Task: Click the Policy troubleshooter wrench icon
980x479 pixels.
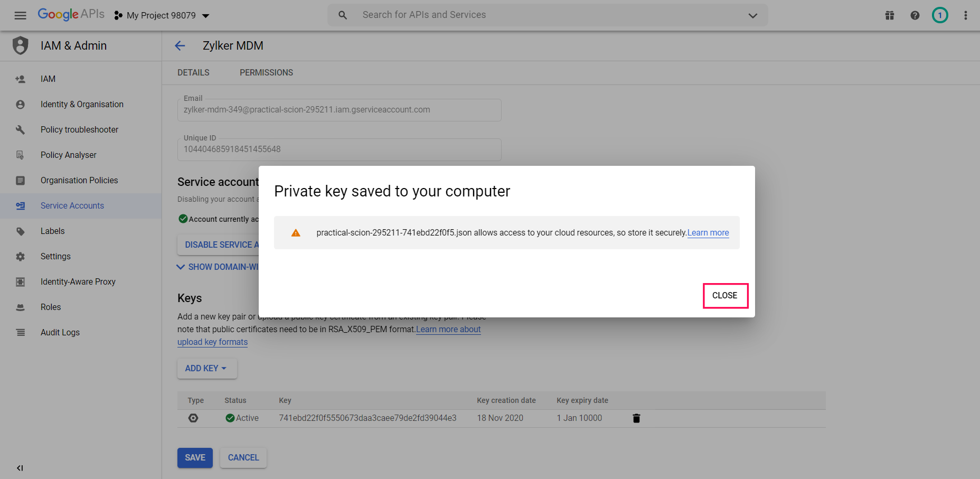Action: tap(20, 130)
